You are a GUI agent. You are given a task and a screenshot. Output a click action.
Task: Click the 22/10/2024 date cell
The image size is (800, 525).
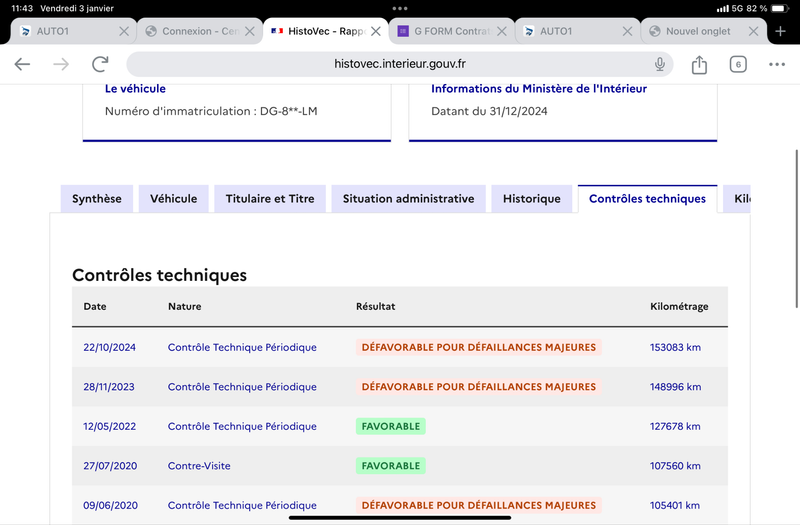[x=110, y=347]
